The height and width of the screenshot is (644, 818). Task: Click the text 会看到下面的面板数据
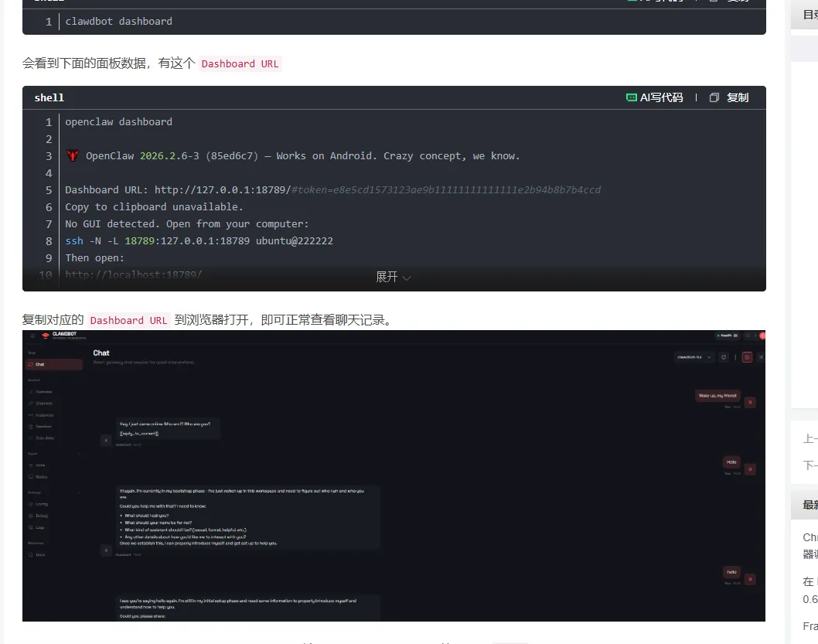(x=84, y=63)
